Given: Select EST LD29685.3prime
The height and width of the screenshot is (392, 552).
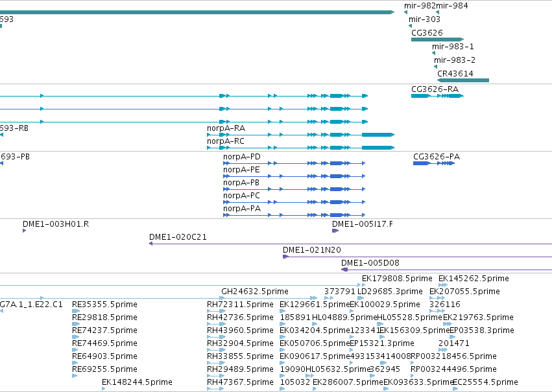Looking at the screenshot, I should click(x=390, y=292).
